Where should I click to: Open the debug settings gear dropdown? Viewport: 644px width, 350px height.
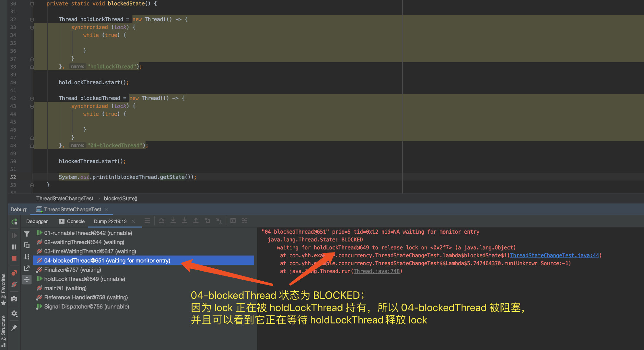click(x=14, y=313)
